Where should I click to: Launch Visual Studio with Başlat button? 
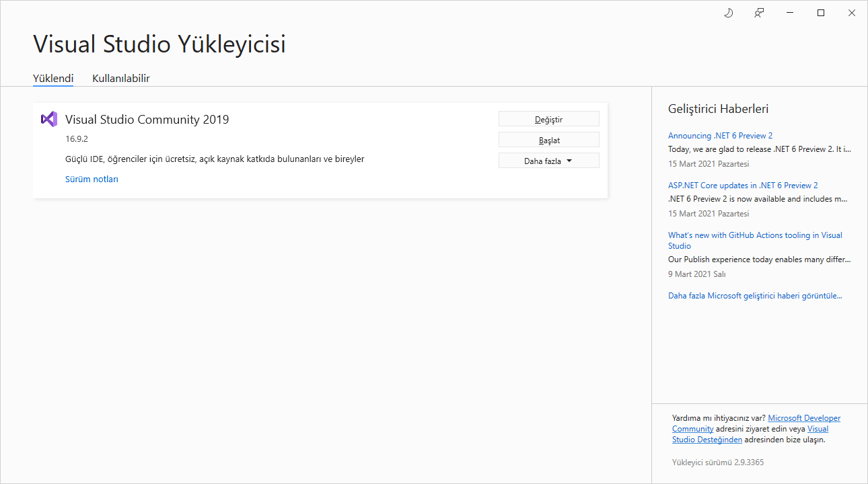[549, 140]
